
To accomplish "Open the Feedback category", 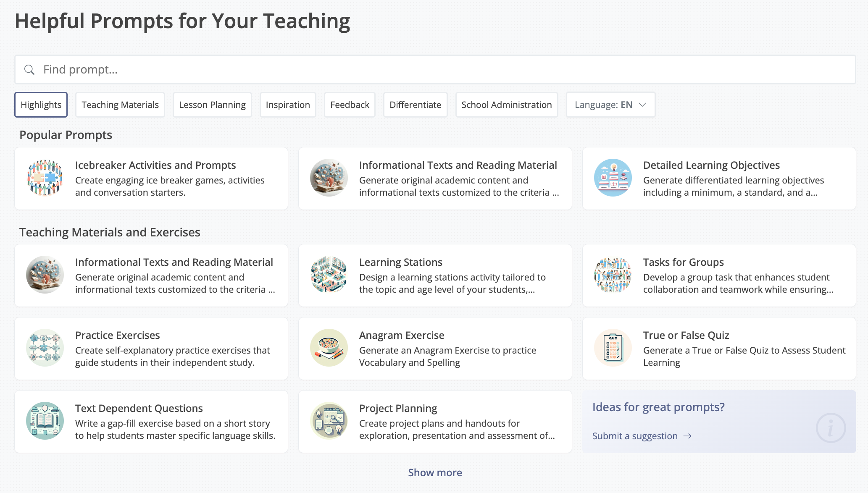I will (350, 105).
